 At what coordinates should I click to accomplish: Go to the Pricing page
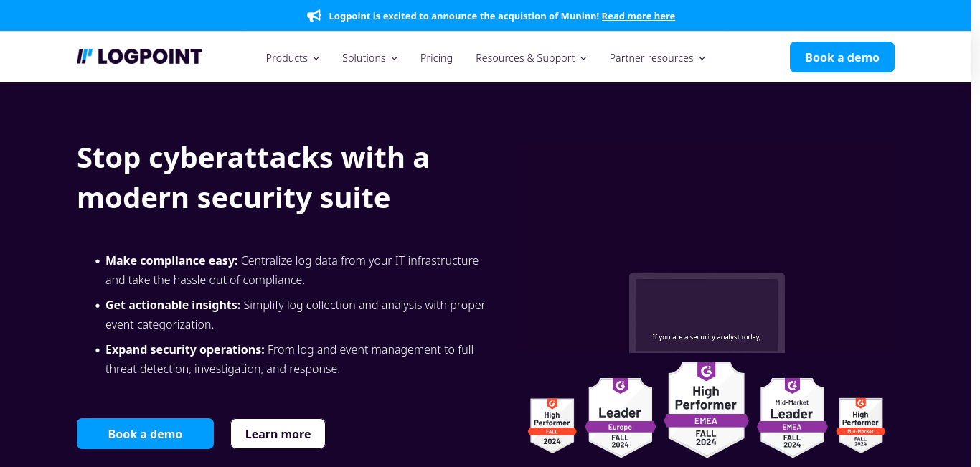436,58
